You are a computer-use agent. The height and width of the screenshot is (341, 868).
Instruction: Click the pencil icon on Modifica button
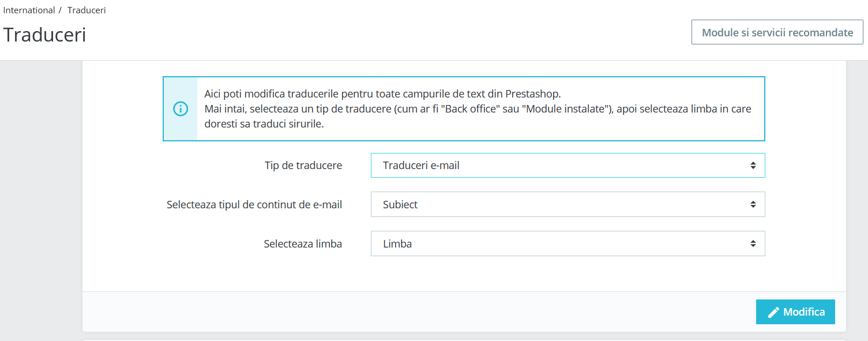click(773, 312)
